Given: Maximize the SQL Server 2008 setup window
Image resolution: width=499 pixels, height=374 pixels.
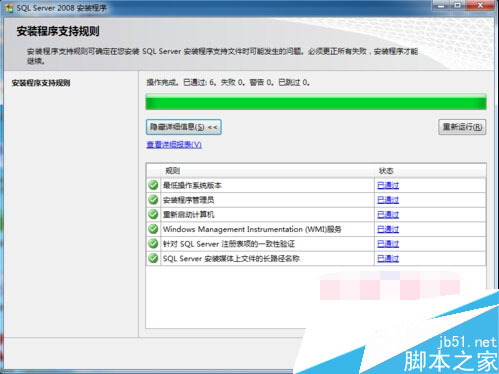Looking at the screenshot, I should pos(458,5).
